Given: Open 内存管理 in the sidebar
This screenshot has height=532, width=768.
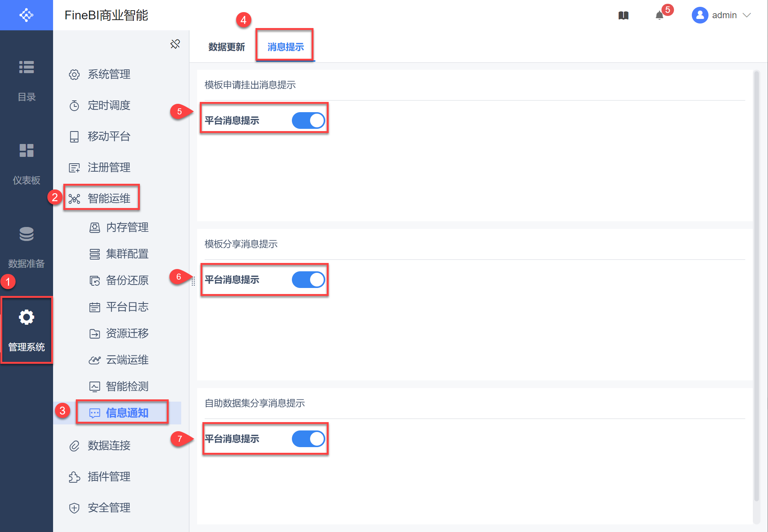Looking at the screenshot, I should [x=127, y=227].
